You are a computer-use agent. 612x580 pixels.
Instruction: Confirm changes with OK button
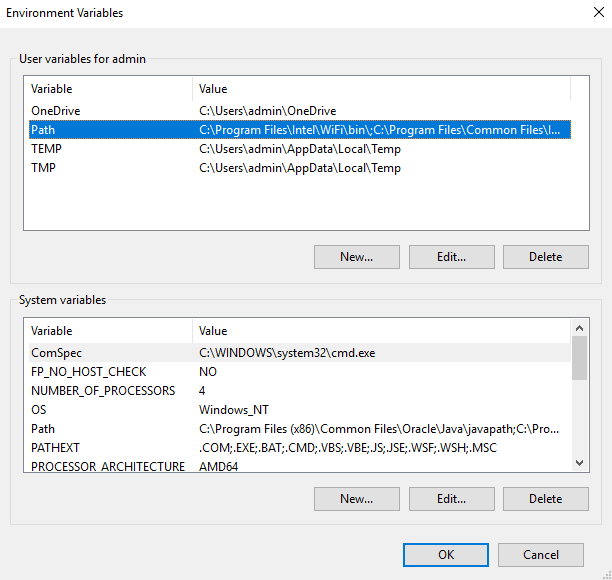(x=446, y=555)
